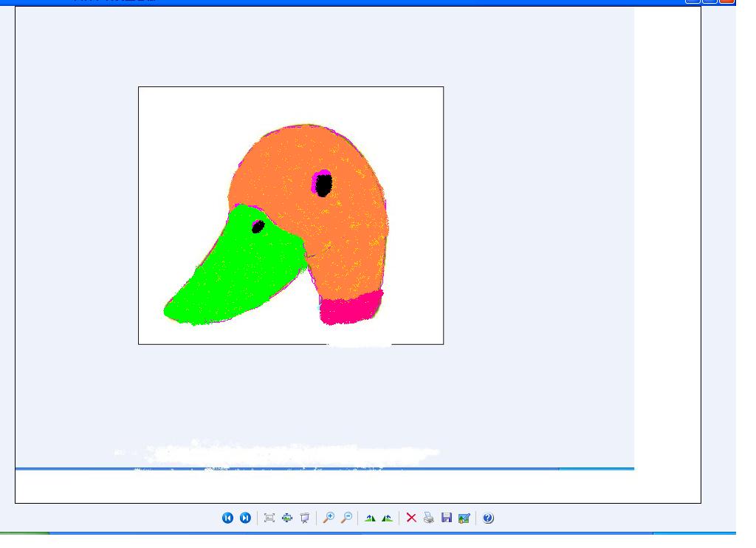756x548 pixels.
Task: Save a copy with floppy disk icon
Action: (447, 518)
